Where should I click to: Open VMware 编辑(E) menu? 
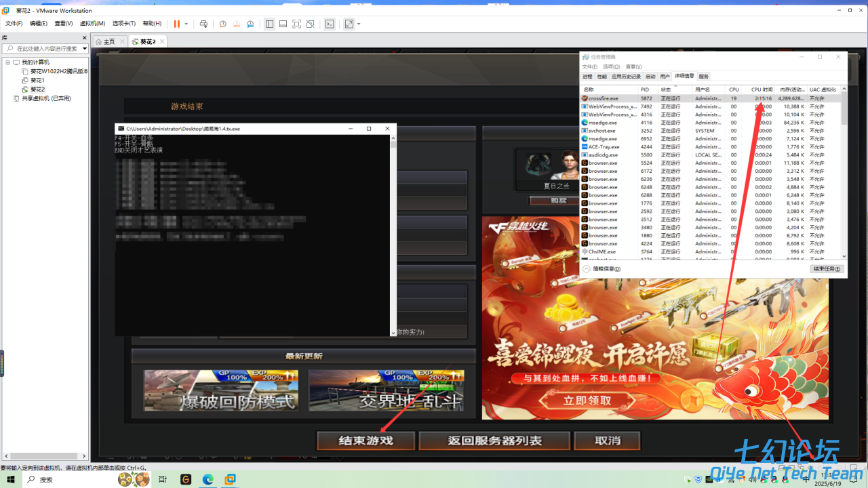click(x=39, y=24)
